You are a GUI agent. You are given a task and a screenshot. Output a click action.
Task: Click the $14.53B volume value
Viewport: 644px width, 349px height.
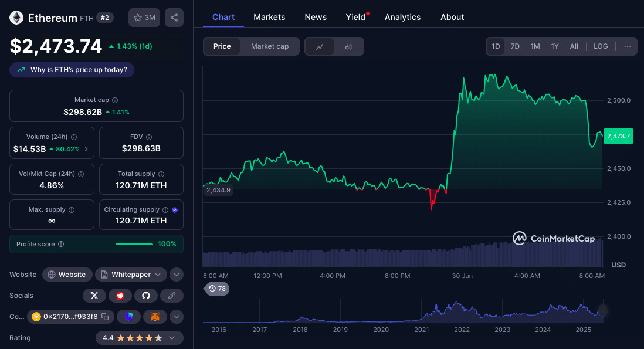click(x=29, y=149)
